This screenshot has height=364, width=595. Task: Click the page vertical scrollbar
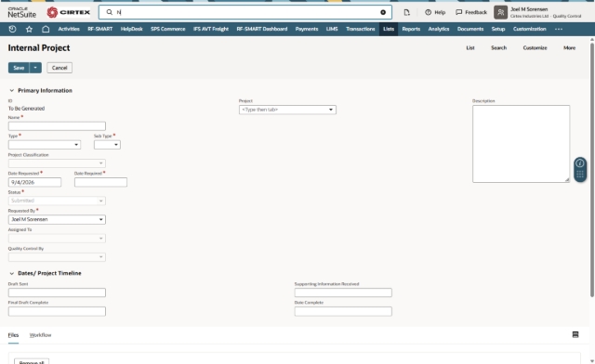(592, 170)
